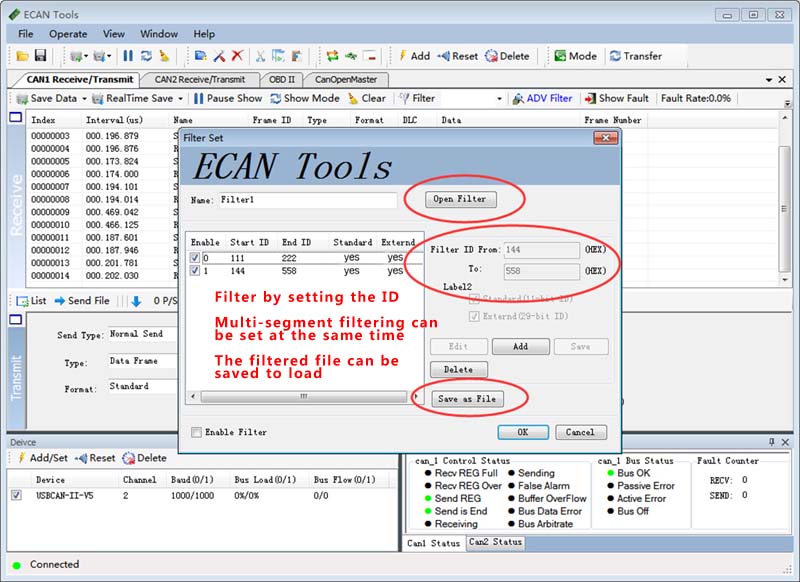Expand the RealTime Save dropdown

[181, 99]
